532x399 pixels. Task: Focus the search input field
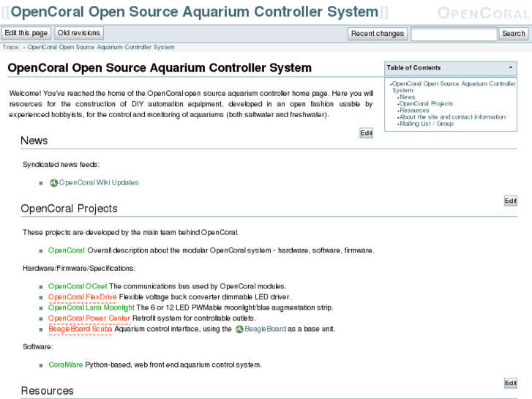click(x=454, y=34)
